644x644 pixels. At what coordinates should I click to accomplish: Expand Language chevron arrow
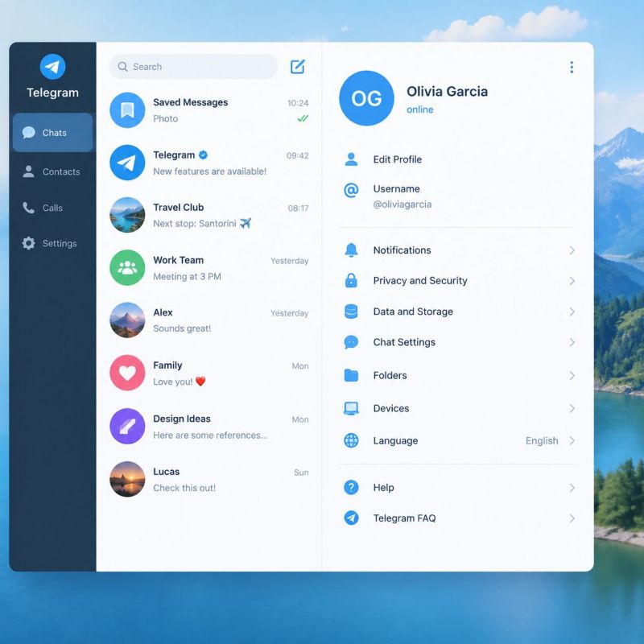pyautogui.click(x=572, y=440)
